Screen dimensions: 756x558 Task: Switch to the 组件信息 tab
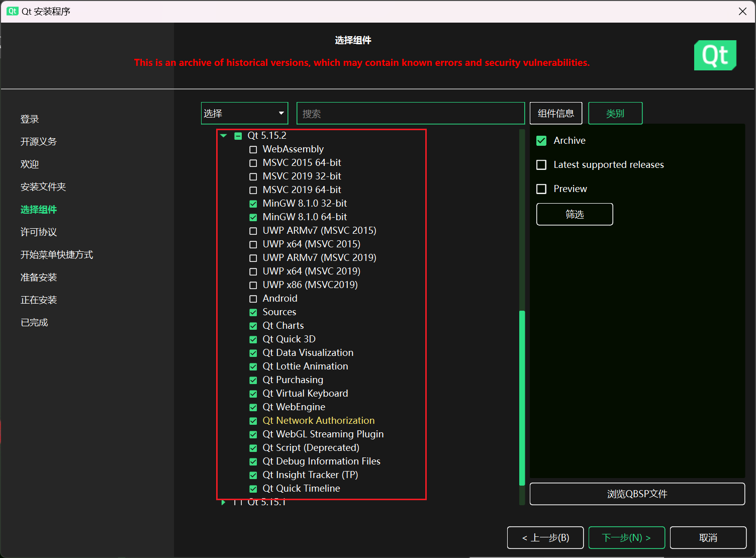coord(556,113)
